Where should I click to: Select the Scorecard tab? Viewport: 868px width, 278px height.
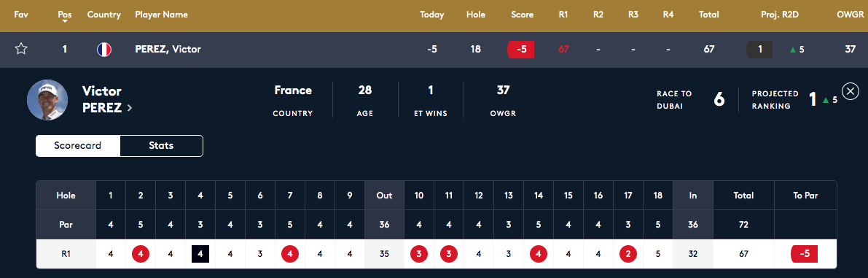click(78, 146)
